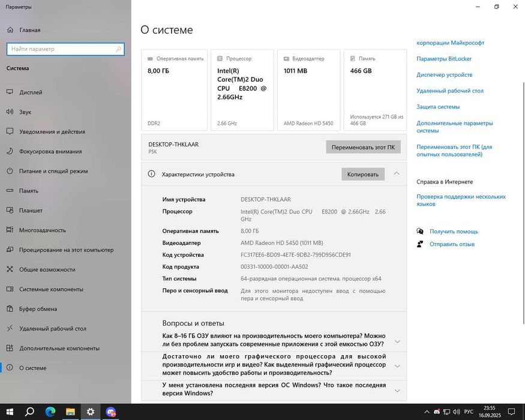Click the О системе info icon in sidebar
The height and width of the screenshot is (420, 525).
click(10, 367)
